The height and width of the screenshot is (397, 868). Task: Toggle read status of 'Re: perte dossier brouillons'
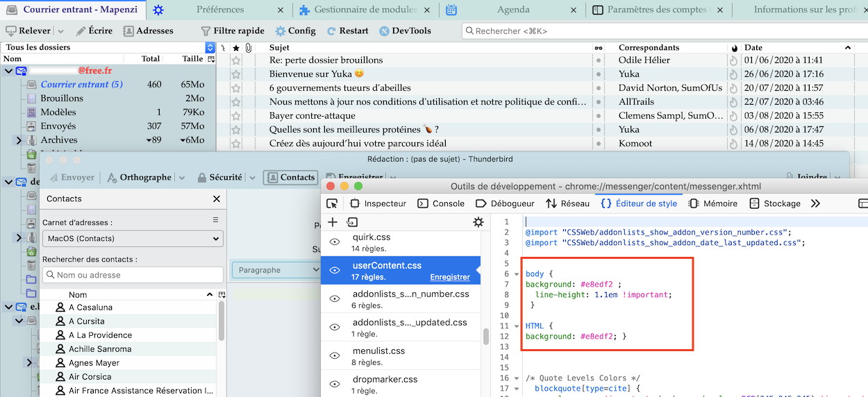tap(599, 60)
